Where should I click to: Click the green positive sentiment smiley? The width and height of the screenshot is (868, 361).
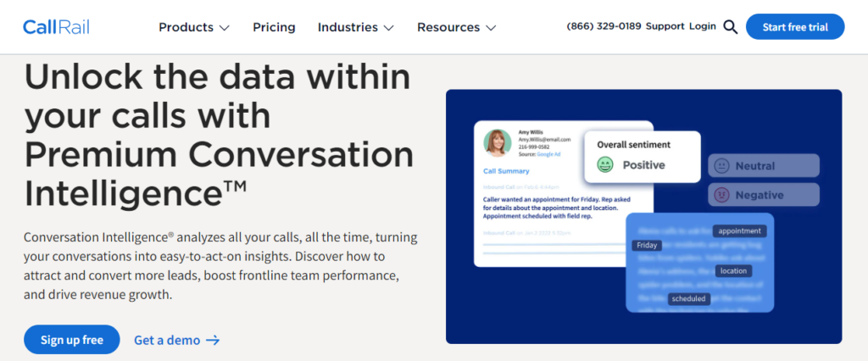[604, 164]
